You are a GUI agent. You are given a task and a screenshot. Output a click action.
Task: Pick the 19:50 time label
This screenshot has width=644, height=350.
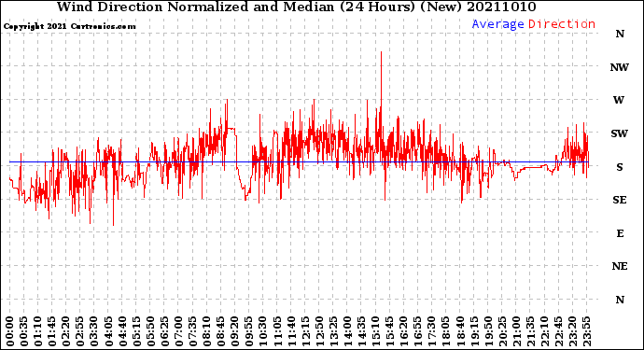(488, 331)
